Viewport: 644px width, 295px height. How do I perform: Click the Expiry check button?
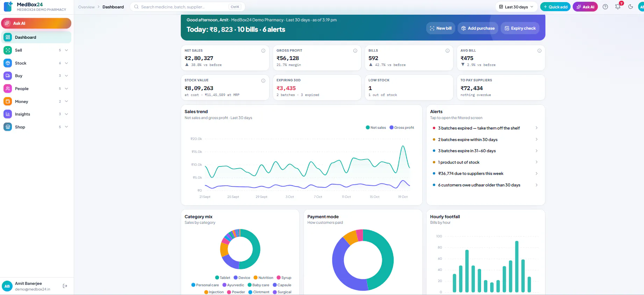(x=520, y=28)
